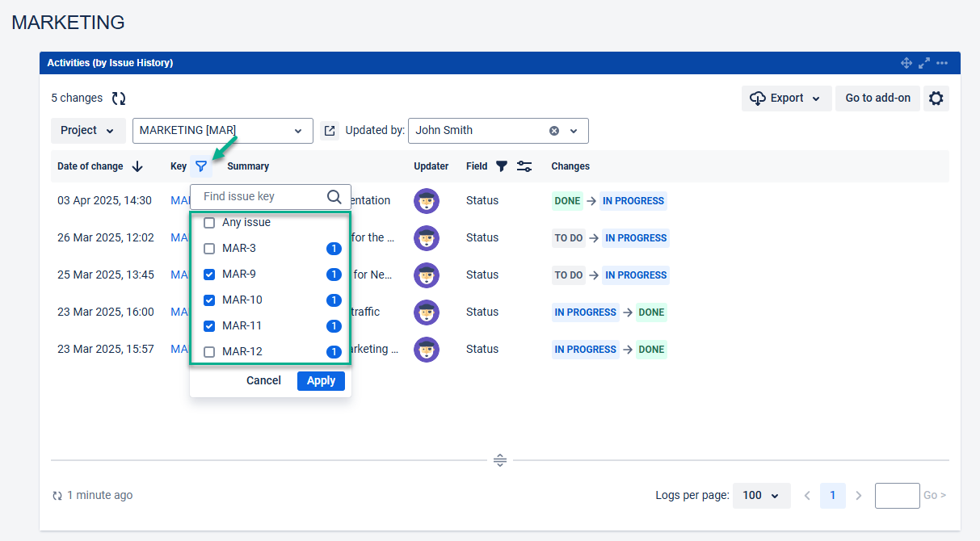Uncheck the MAR-10 issue checkbox
This screenshot has width=980, height=541.
209,300
